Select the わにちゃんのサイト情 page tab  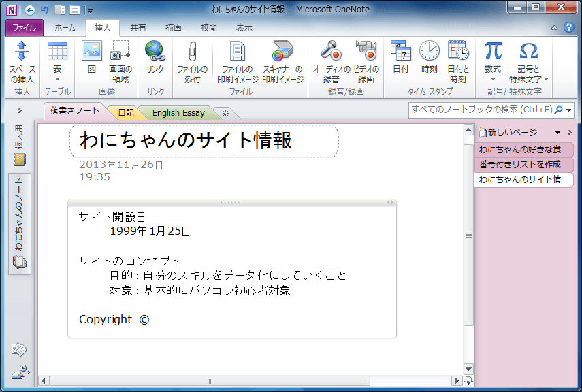click(524, 180)
